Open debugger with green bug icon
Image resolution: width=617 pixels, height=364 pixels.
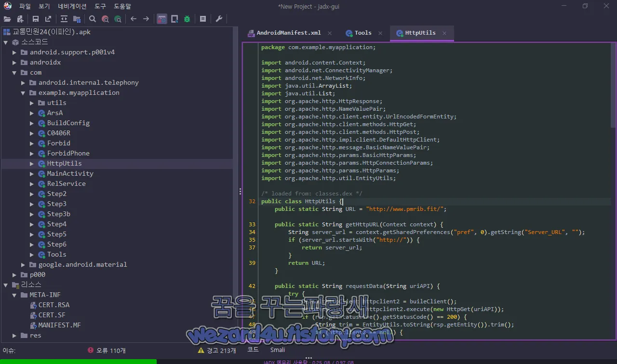[187, 19]
